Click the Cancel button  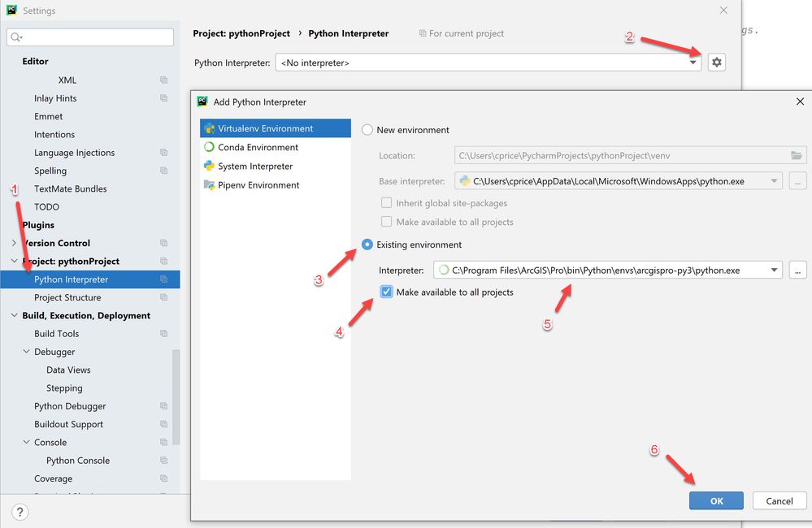point(778,500)
